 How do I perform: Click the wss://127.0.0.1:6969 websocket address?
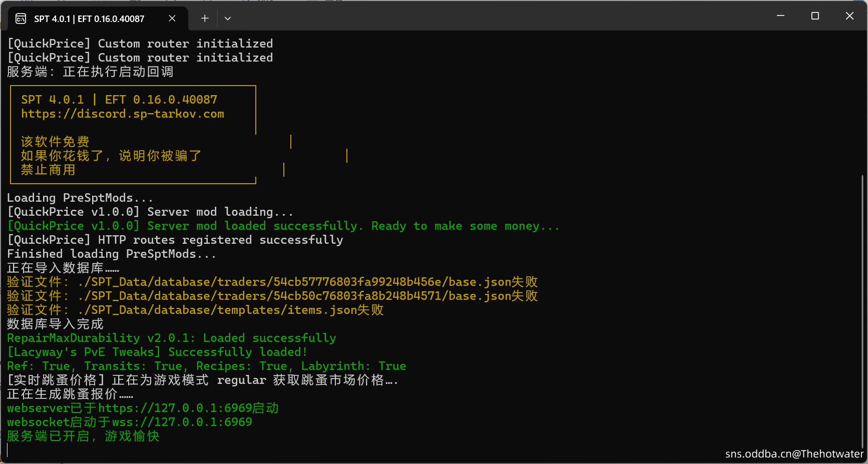[182, 422]
